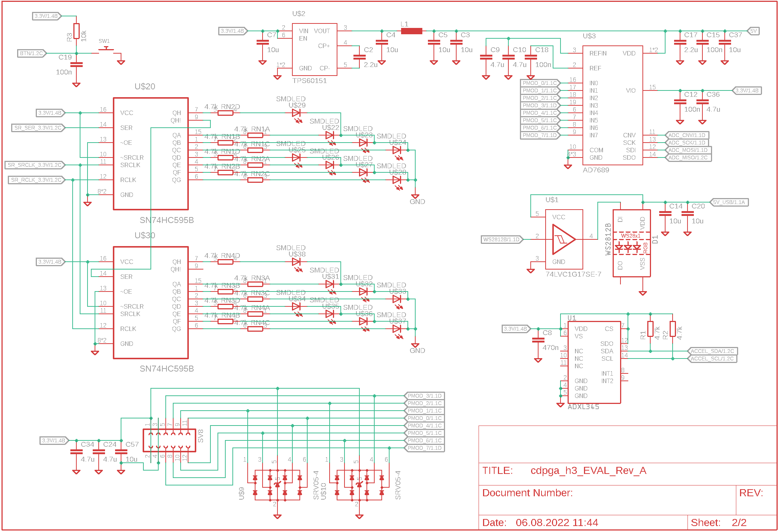Select the U$38 SMD LED symbol
The width and height of the screenshot is (778, 532).
[296, 262]
